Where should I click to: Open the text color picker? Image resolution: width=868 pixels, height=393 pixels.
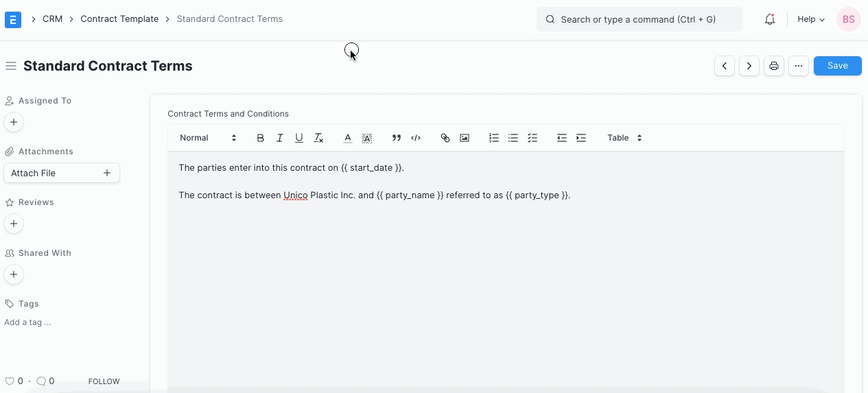coord(348,138)
